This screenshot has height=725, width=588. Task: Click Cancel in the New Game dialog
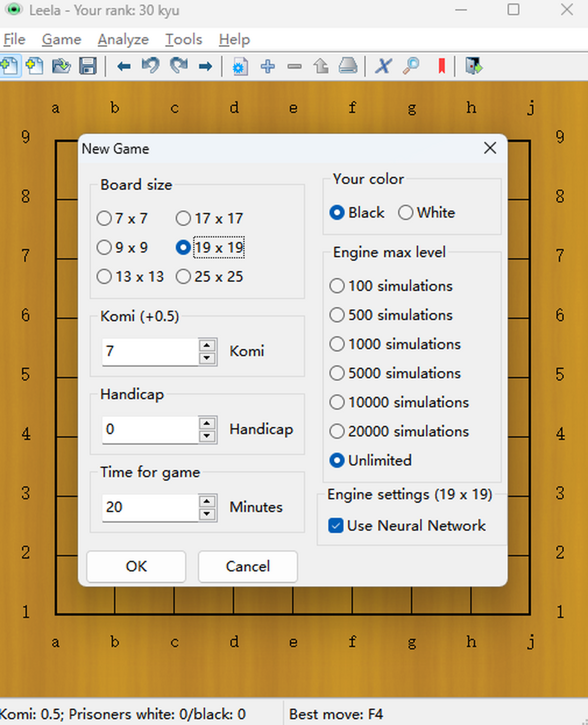[248, 566]
